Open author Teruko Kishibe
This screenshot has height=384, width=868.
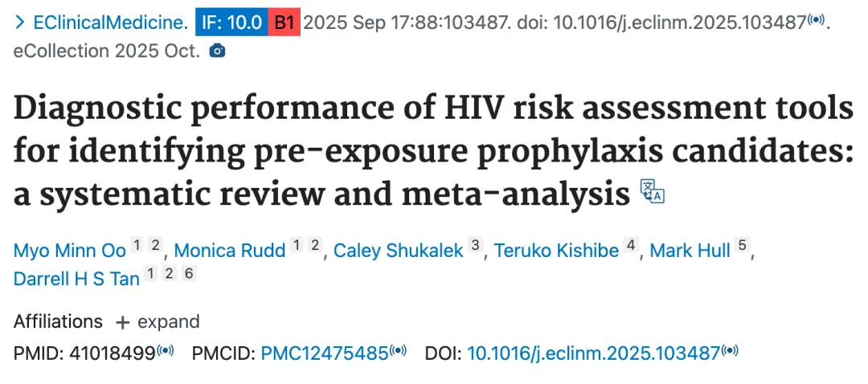point(556,251)
